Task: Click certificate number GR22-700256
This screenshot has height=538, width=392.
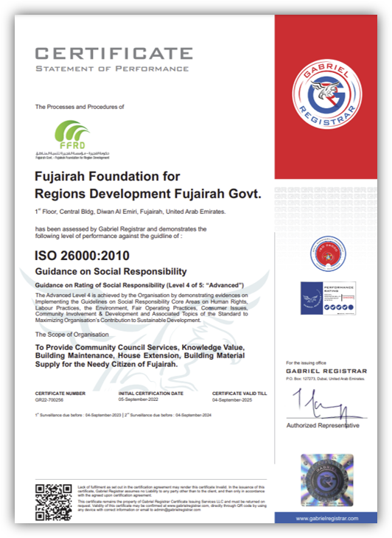Action: (x=49, y=399)
